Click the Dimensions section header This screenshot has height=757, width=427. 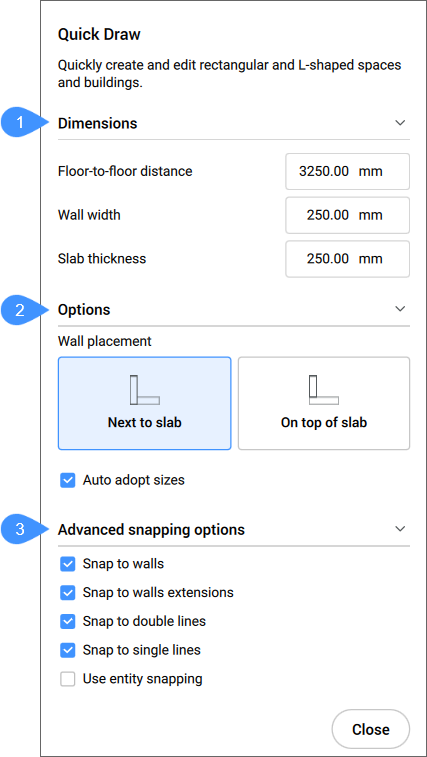point(98,124)
